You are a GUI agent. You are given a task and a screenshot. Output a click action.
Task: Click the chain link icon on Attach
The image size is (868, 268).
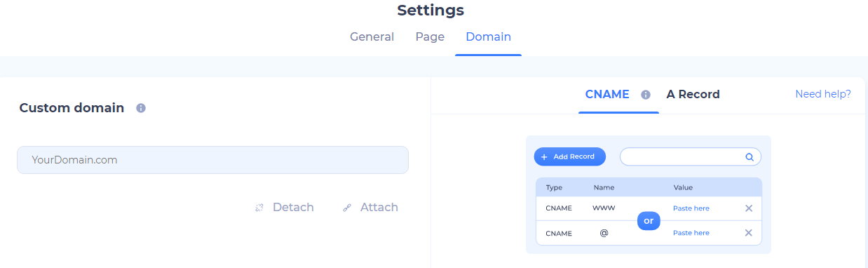[x=346, y=208]
